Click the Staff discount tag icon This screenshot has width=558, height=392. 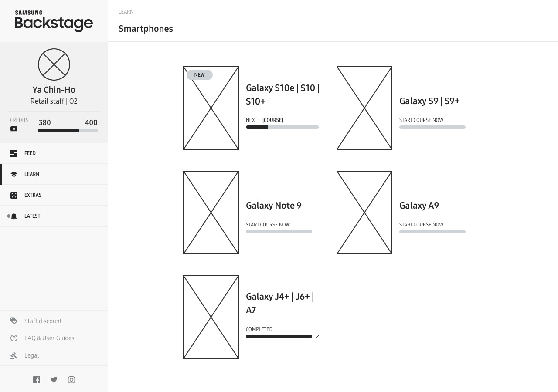coord(14,321)
